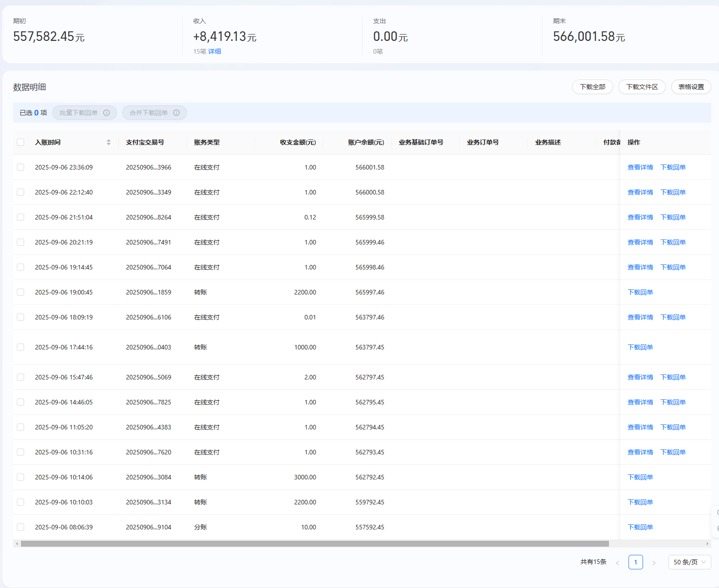Select the 2200.00 转账 row at 19:00:45
The height and width of the screenshot is (588, 719).
click(x=20, y=292)
